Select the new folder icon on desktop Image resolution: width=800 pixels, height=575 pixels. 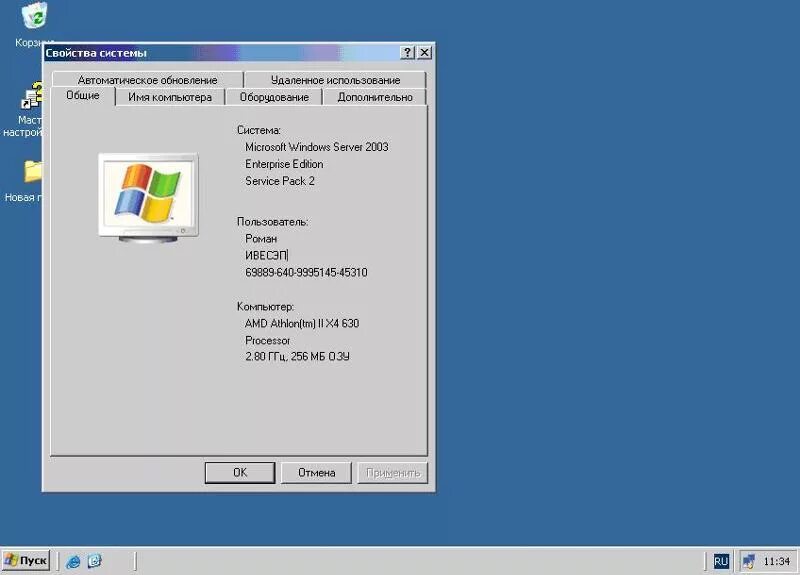coord(33,172)
